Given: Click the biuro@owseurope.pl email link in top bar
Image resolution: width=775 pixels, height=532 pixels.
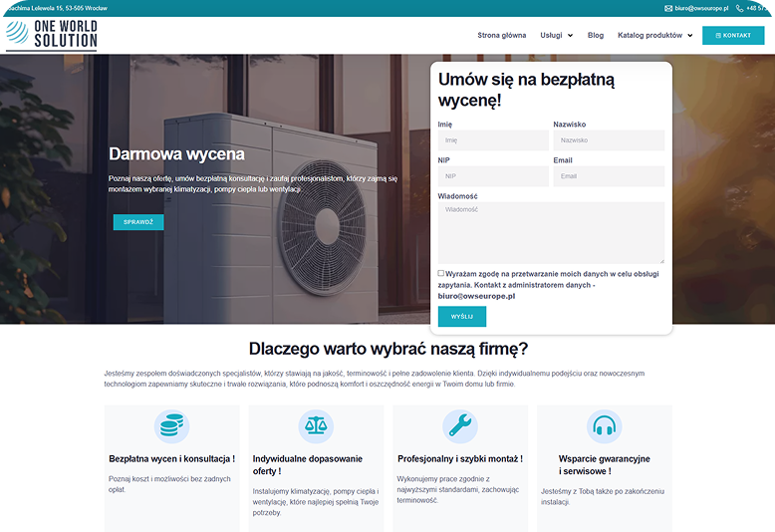Looking at the screenshot, I should pyautogui.click(x=701, y=8).
